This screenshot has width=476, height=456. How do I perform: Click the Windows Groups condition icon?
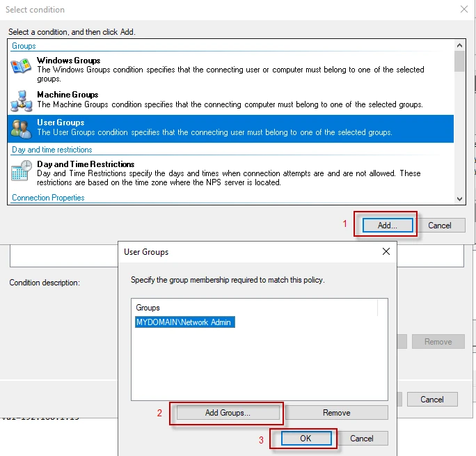click(21, 68)
